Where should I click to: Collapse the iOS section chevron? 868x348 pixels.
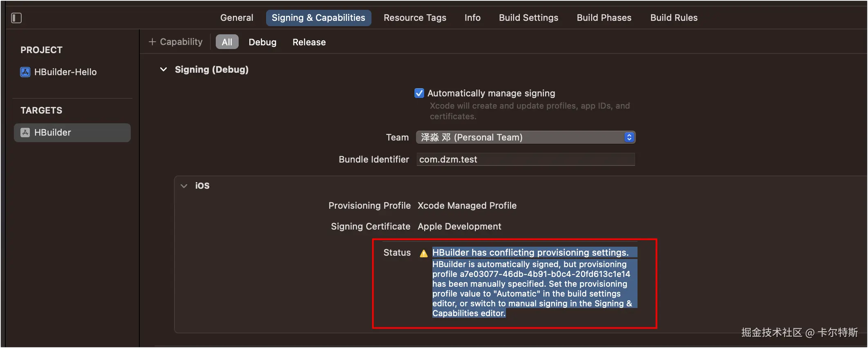pos(184,186)
